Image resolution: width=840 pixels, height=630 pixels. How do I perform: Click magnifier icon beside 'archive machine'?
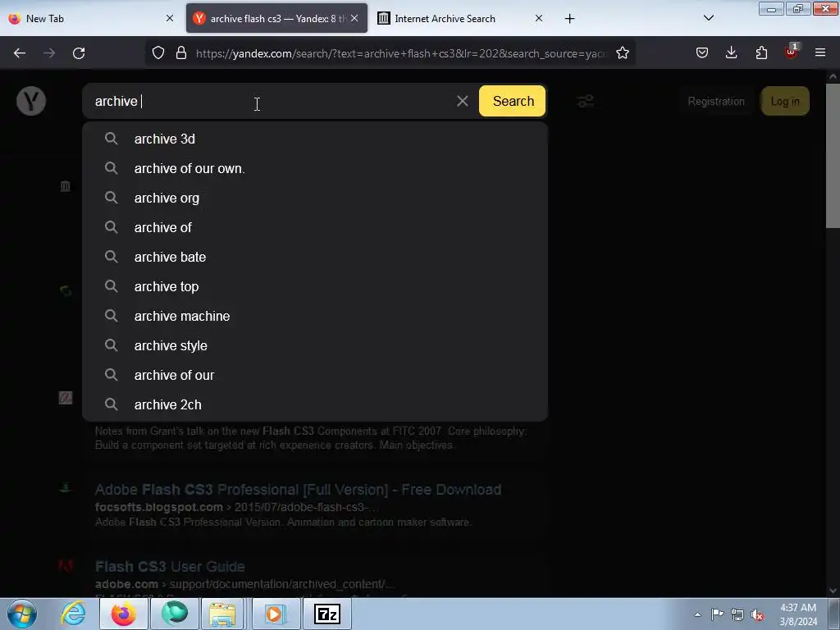[111, 316]
